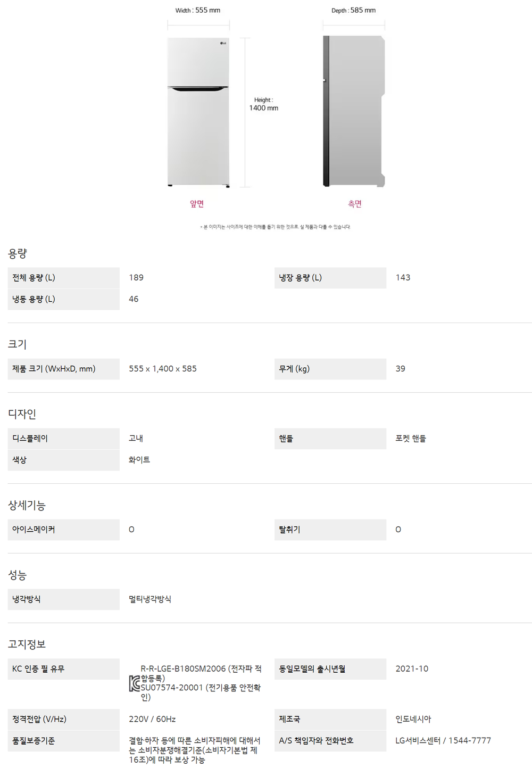Click the 무게 (kg) label cell

pos(330,369)
